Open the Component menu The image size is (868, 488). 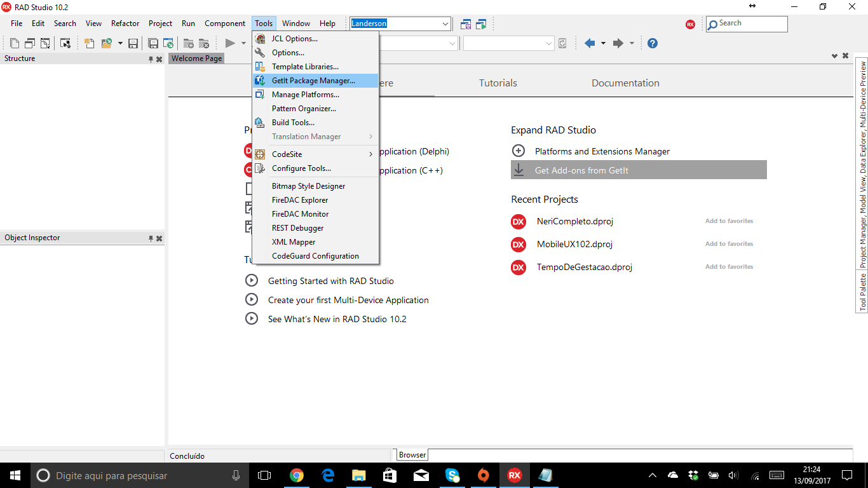tap(225, 24)
